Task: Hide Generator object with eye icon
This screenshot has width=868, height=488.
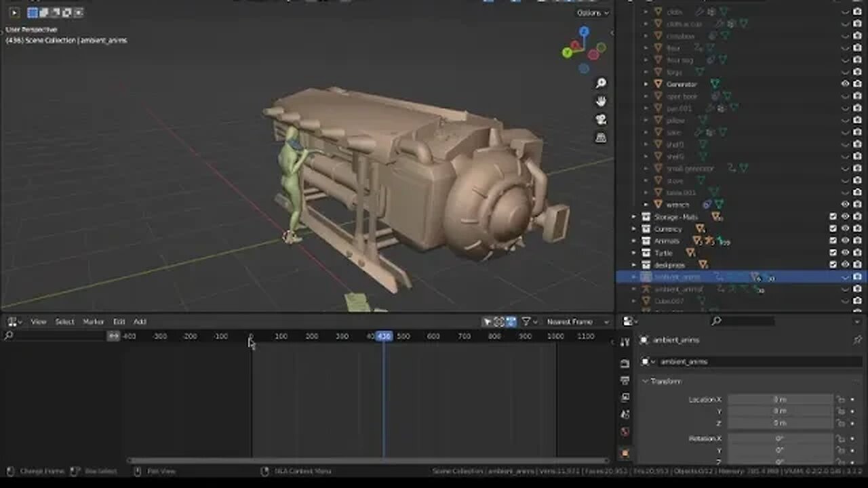Action: coord(845,84)
